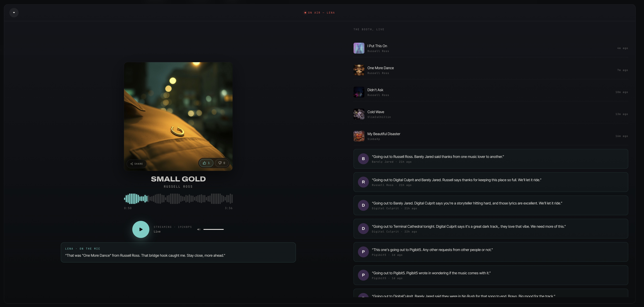Click the 'Small Gold' song title

178,179
